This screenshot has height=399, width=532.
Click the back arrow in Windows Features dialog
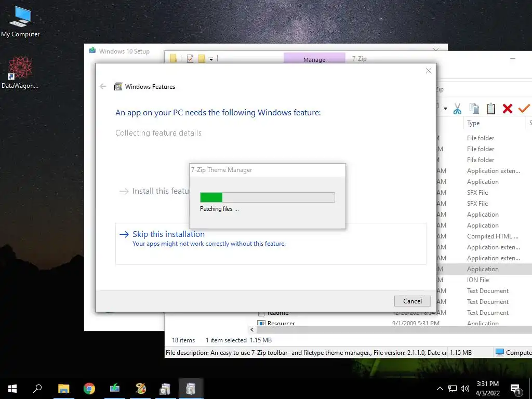pos(103,87)
